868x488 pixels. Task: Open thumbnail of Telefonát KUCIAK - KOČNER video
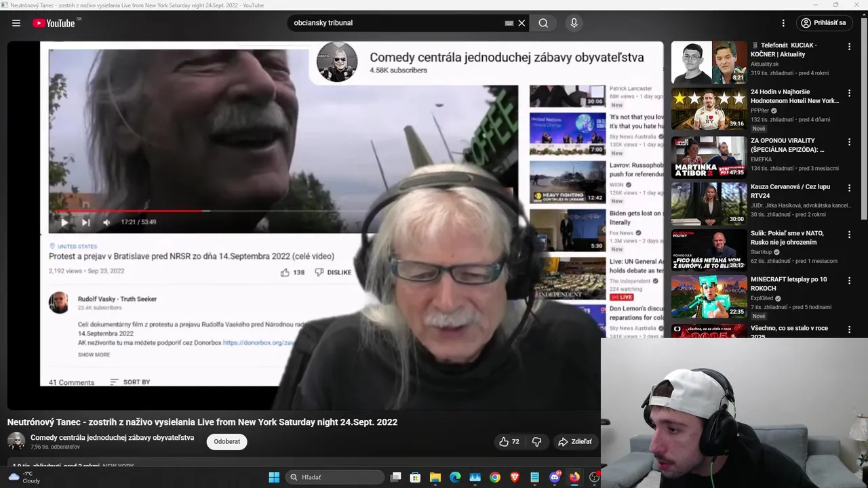[x=709, y=62]
